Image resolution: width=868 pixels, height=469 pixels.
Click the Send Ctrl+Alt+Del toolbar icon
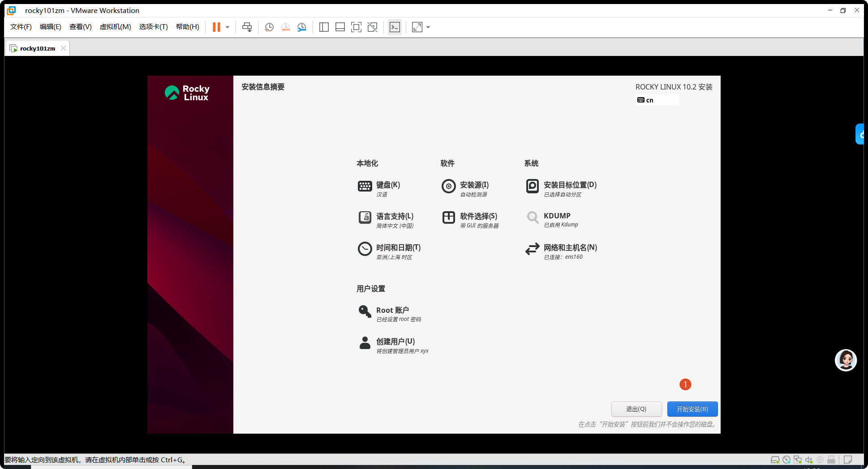247,27
